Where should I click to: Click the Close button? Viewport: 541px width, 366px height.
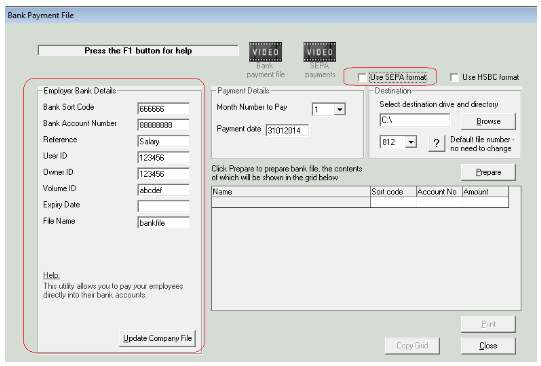[x=488, y=346]
